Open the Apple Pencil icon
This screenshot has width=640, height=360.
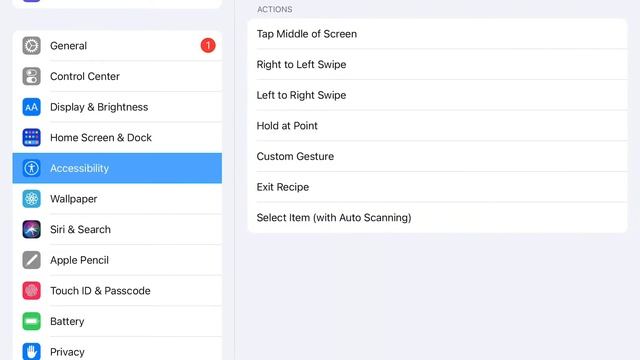point(31,260)
